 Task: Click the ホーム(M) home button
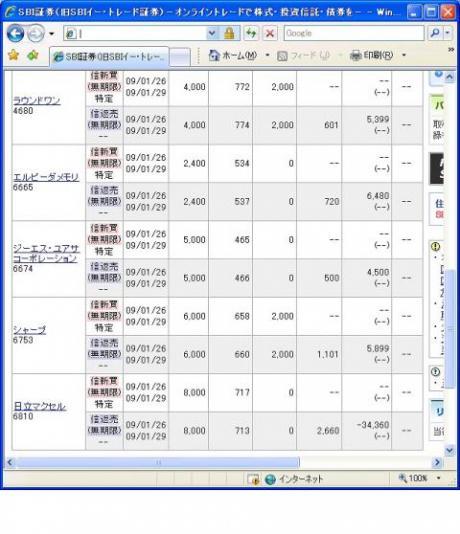coord(233,55)
